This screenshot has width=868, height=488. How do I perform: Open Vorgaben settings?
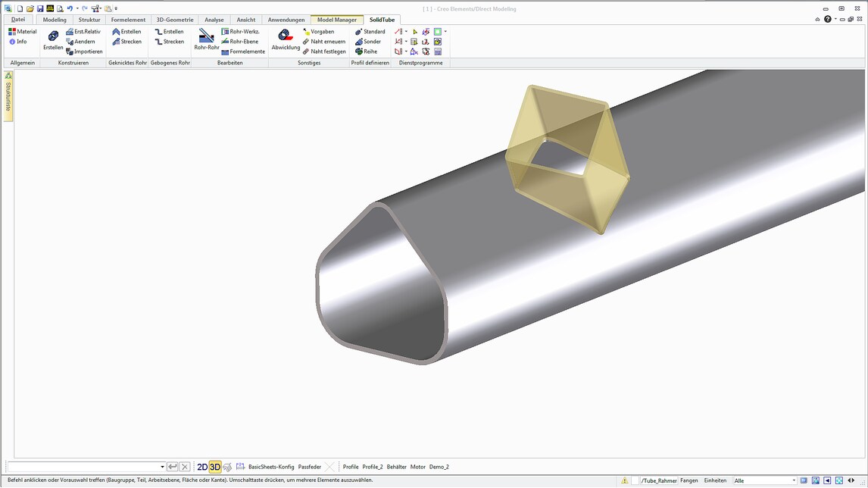318,32
